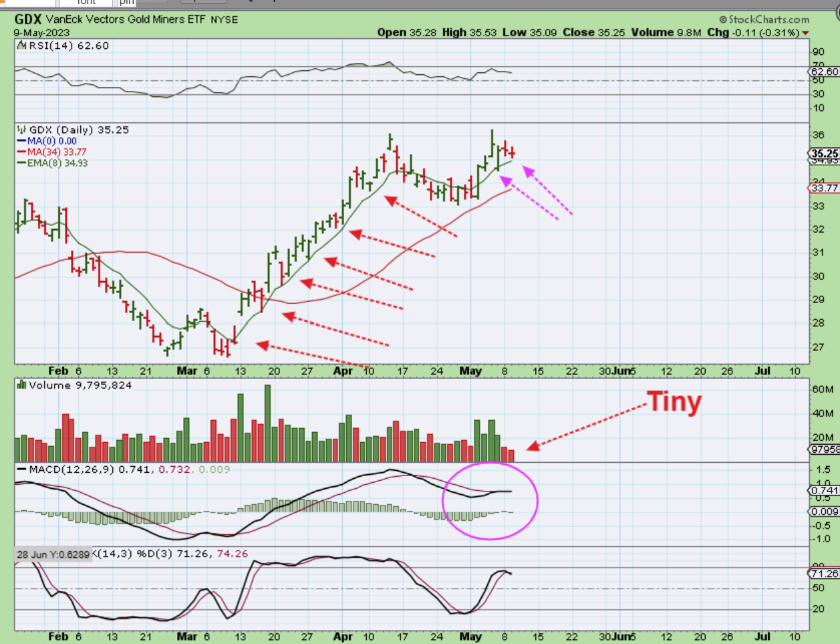Screen dimensions: 840x644
Task: Click the NYSE exchange label
Action: pyautogui.click(x=225, y=20)
